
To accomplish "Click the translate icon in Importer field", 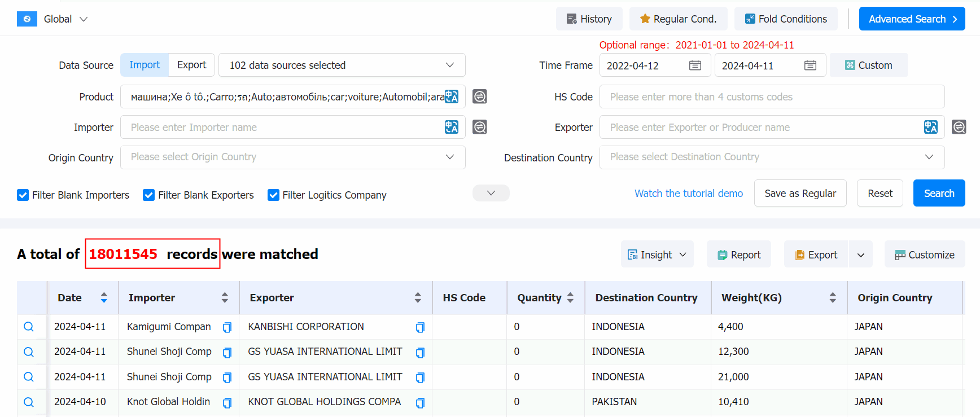I will [451, 127].
